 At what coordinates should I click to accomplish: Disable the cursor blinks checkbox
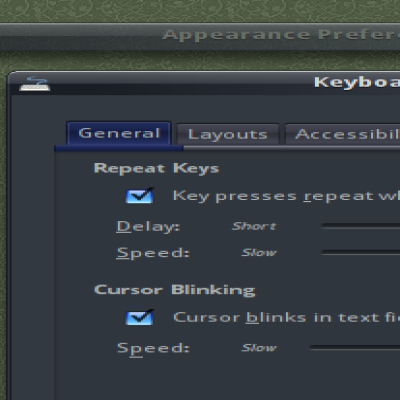point(140,317)
